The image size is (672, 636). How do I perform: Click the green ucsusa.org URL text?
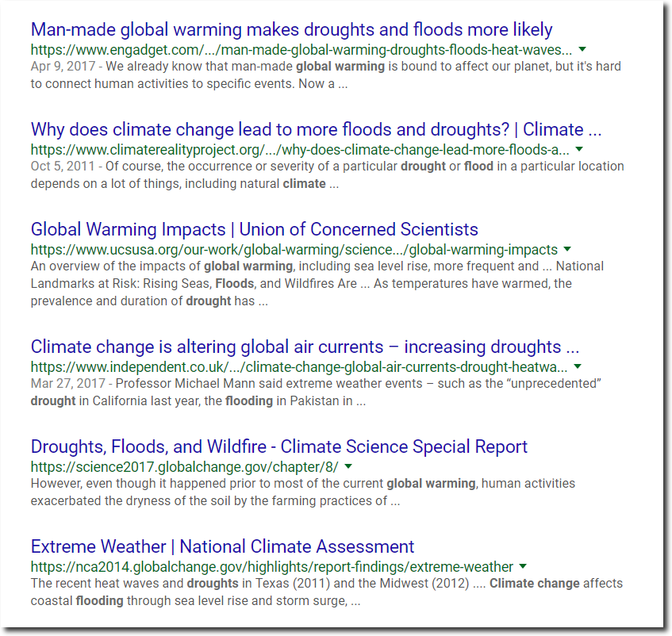click(294, 250)
